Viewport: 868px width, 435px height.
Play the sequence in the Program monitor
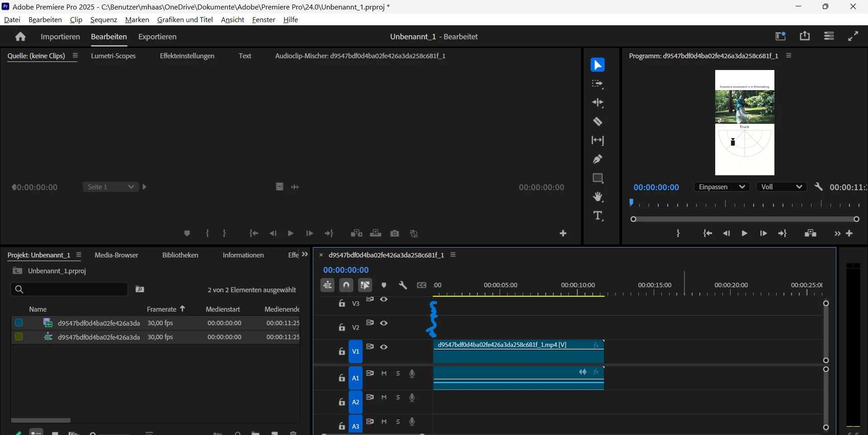pos(745,234)
